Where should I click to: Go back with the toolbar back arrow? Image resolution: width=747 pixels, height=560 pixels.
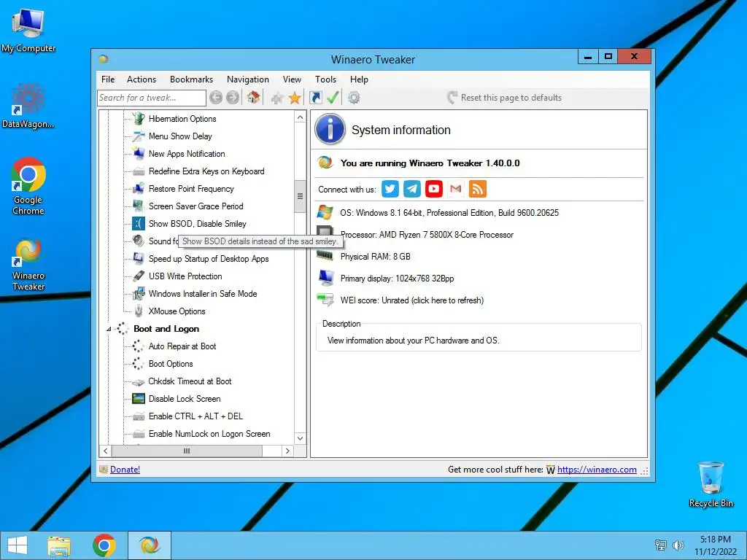tap(216, 98)
